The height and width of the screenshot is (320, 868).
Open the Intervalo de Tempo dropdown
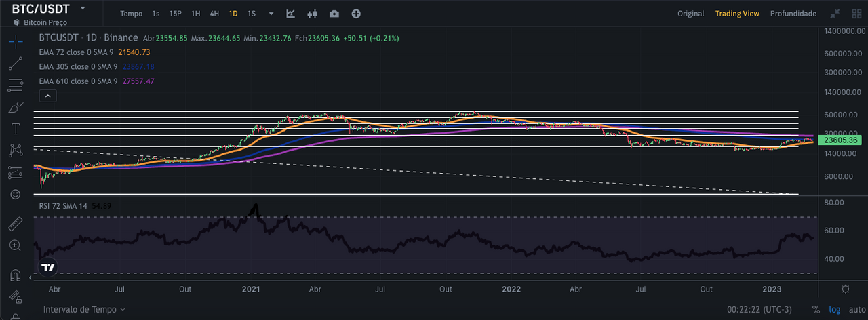pyautogui.click(x=84, y=309)
